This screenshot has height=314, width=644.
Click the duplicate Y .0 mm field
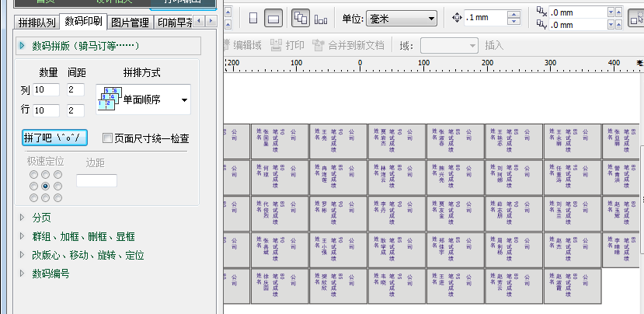[x=578, y=25]
